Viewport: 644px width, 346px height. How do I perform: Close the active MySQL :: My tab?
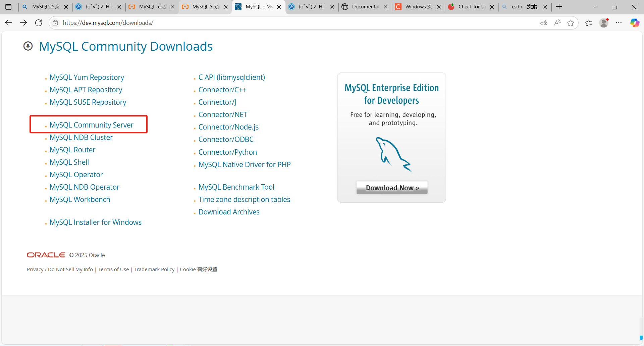point(279,7)
